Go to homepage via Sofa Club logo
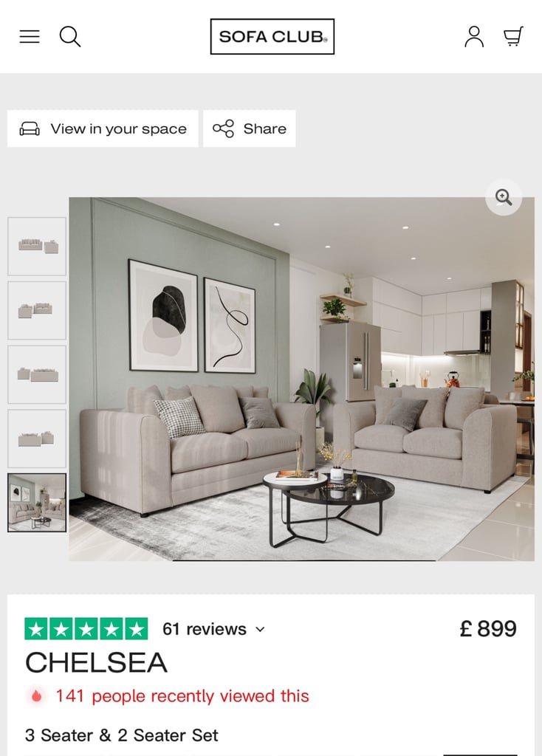 tap(272, 37)
